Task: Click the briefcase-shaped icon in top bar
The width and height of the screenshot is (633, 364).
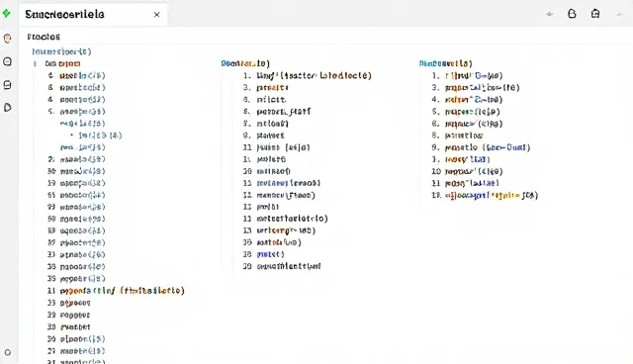Action: click(x=595, y=14)
